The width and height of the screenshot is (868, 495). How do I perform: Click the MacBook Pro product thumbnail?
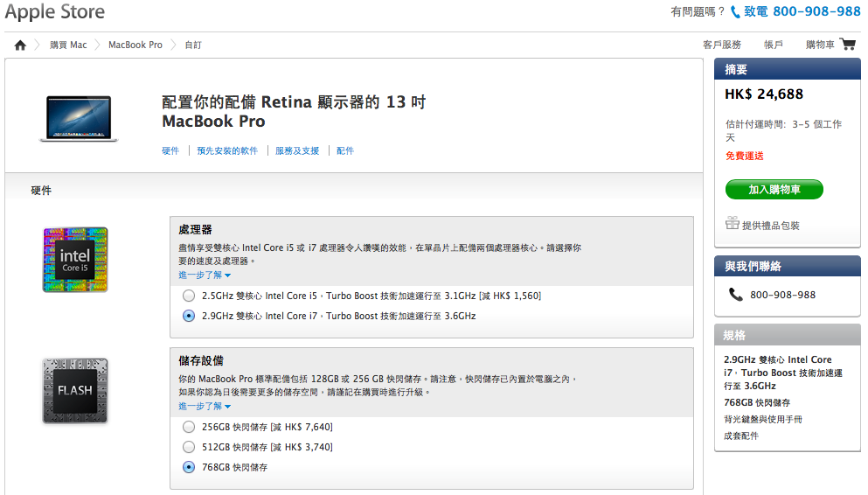click(79, 118)
